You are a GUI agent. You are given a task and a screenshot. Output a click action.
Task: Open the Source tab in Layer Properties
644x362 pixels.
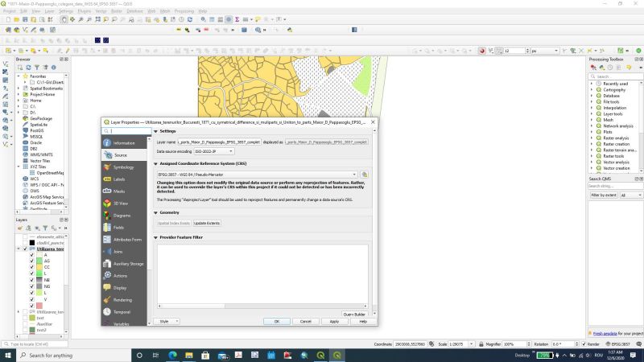pos(124,155)
